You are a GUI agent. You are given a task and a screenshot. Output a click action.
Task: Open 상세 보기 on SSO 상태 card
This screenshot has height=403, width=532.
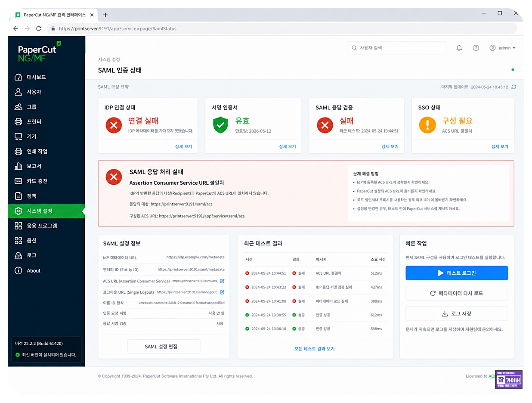coord(500,146)
